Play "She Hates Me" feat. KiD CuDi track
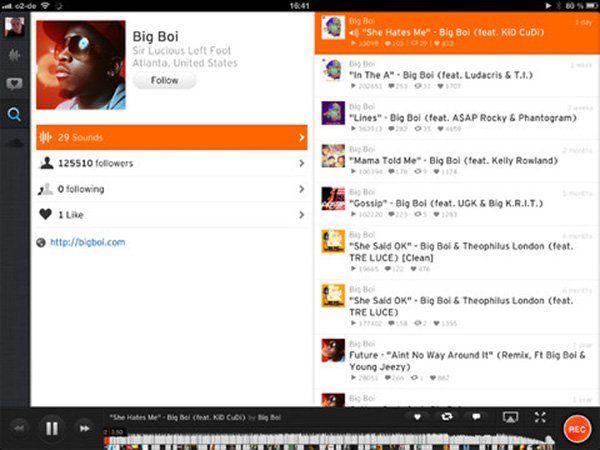 (x=457, y=33)
